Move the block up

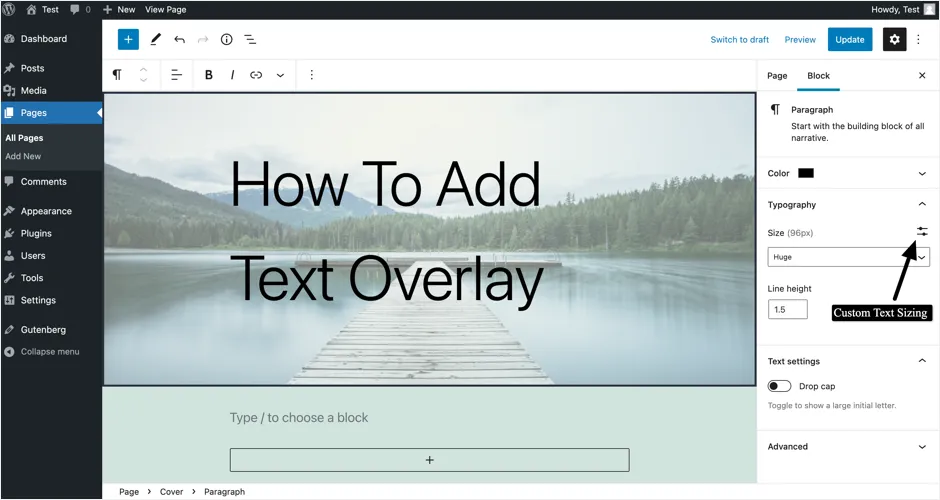point(143,70)
